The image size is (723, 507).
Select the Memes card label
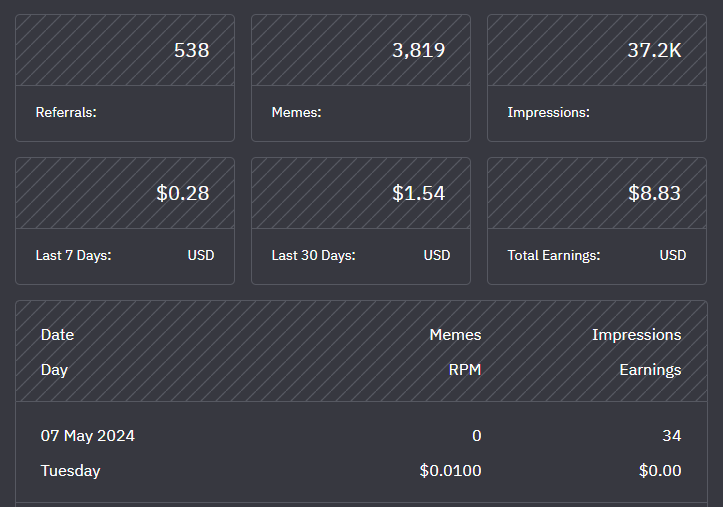[296, 112]
